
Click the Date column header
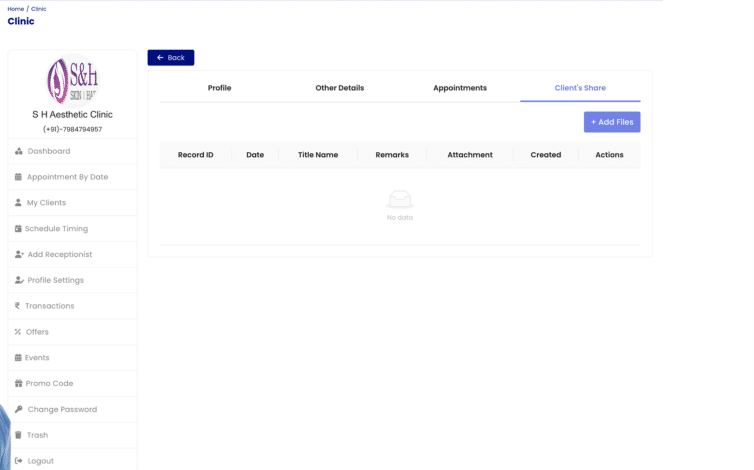click(255, 155)
